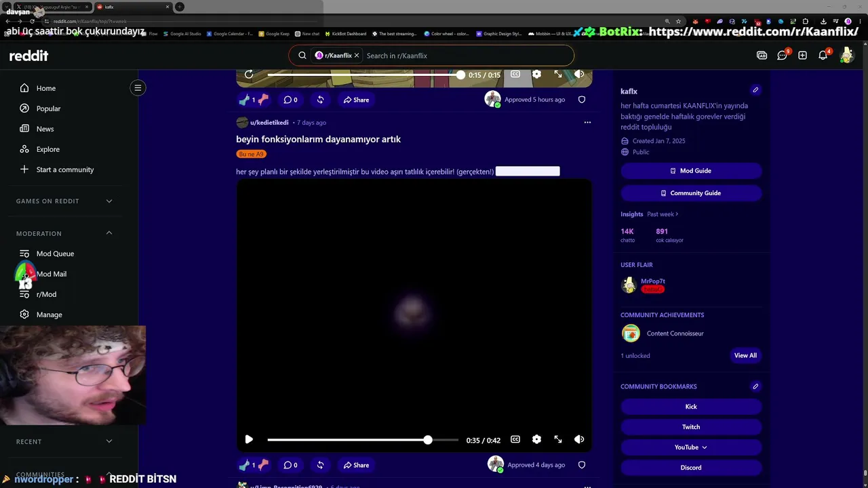
Task: Open the Twitch bookmark
Action: click(x=691, y=427)
